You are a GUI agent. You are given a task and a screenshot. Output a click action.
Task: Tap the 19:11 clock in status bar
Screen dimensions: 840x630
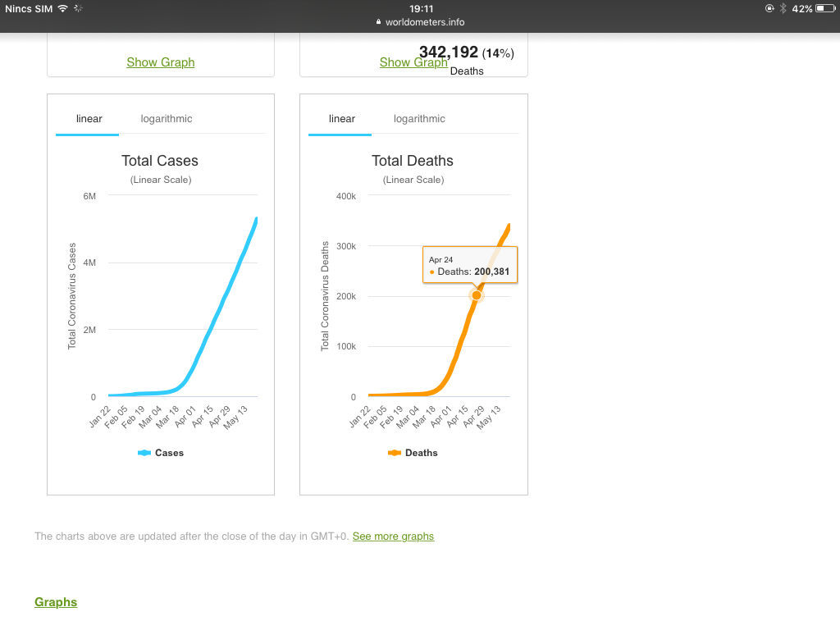421,8
